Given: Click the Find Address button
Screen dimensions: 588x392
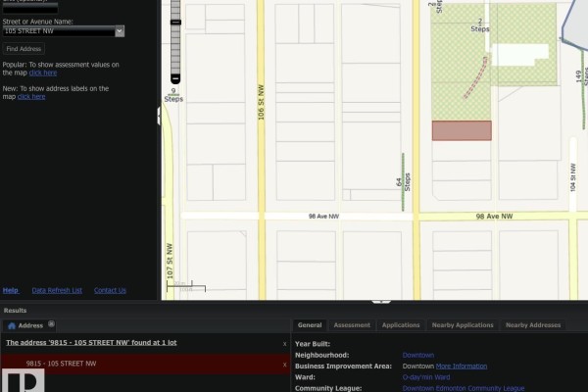Looking at the screenshot, I should tap(24, 49).
